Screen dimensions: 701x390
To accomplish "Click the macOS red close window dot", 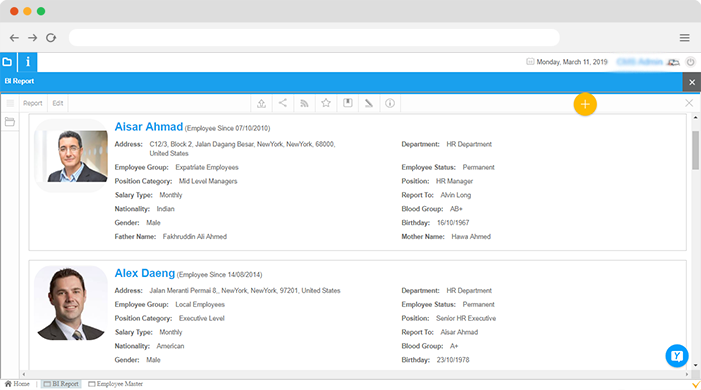I will coord(14,11).
